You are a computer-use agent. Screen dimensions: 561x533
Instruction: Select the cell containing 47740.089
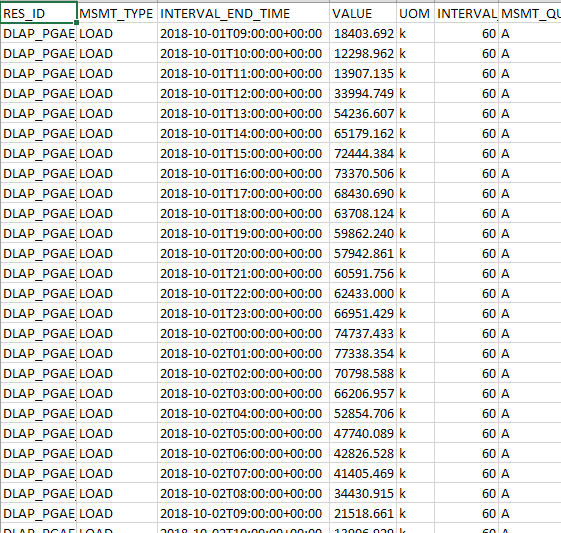363,434
